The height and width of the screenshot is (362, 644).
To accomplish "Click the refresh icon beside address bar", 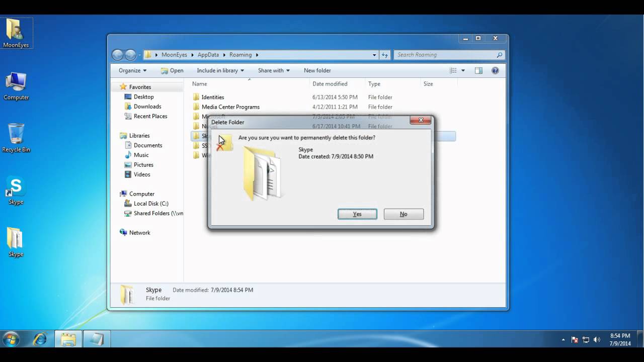I will pos(385,55).
